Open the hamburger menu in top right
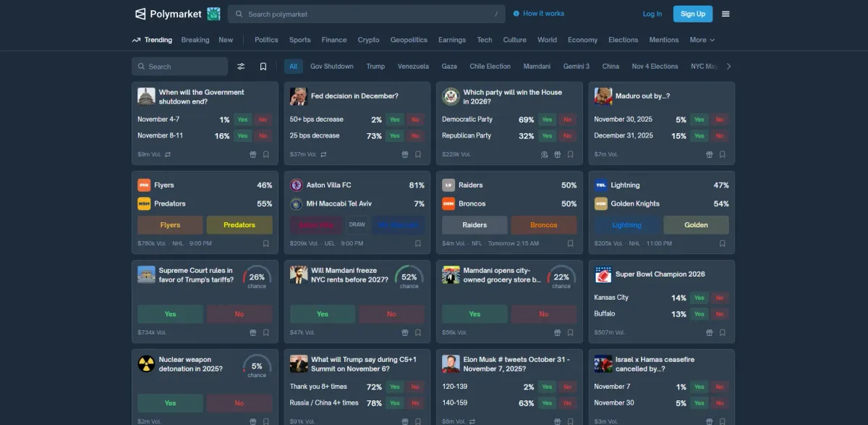Viewport: 868px width, 425px height. click(726, 14)
